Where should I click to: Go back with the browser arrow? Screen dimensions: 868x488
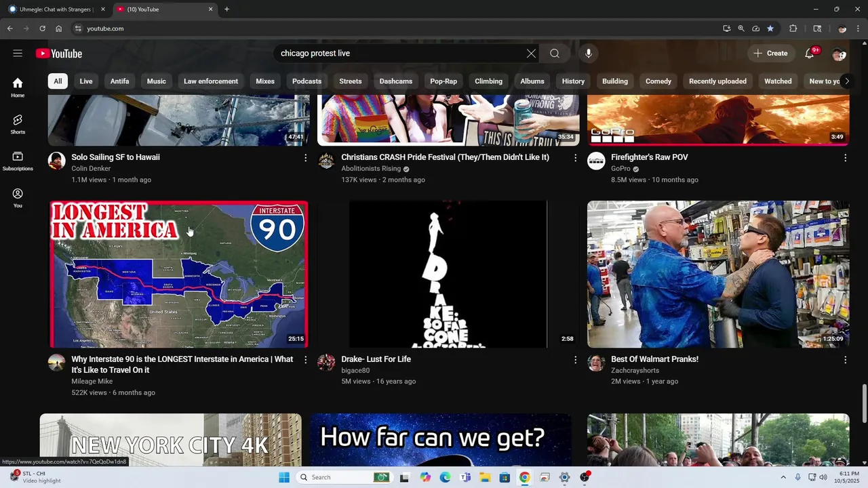click(x=10, y=28)
